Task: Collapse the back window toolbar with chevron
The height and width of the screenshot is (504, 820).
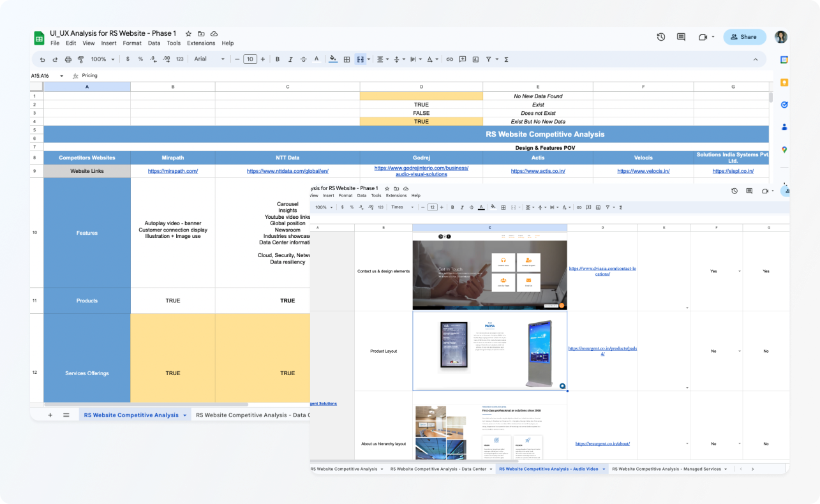Action: 756,59
